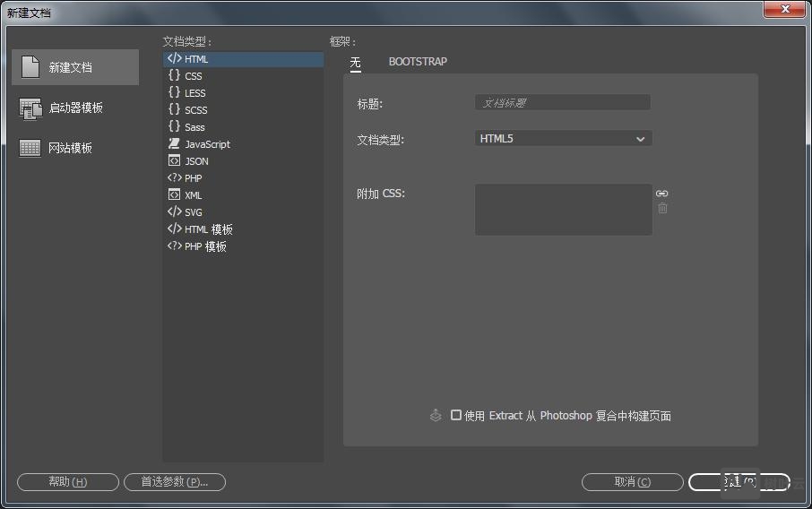Select Sass in document type list
Screen dimensions: 812x509
(244, 127)
